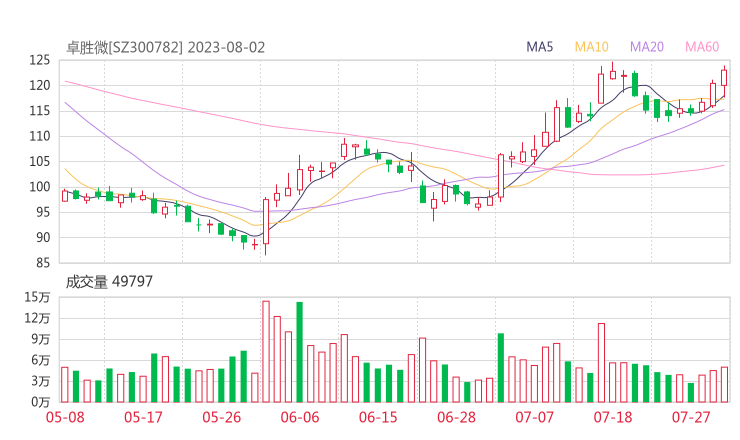Select the 05-17 date label
The width and height of the screenshot is (740, 440).
pos(143,418)
